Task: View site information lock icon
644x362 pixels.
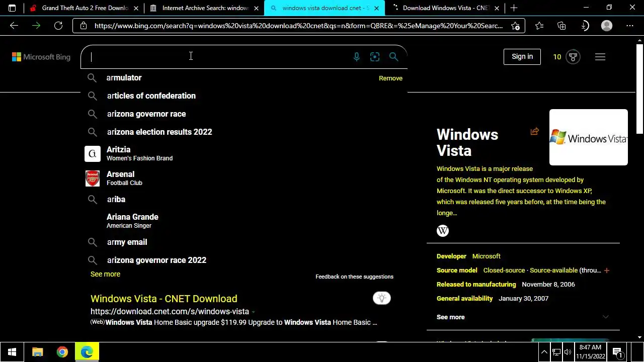Action: point(84,26)
